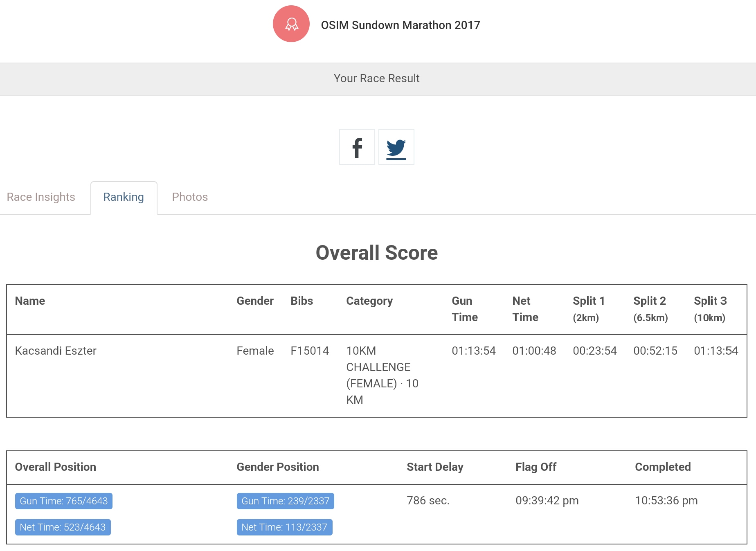
Task: Share result via Facebook icon
Action: click(357, 147)
